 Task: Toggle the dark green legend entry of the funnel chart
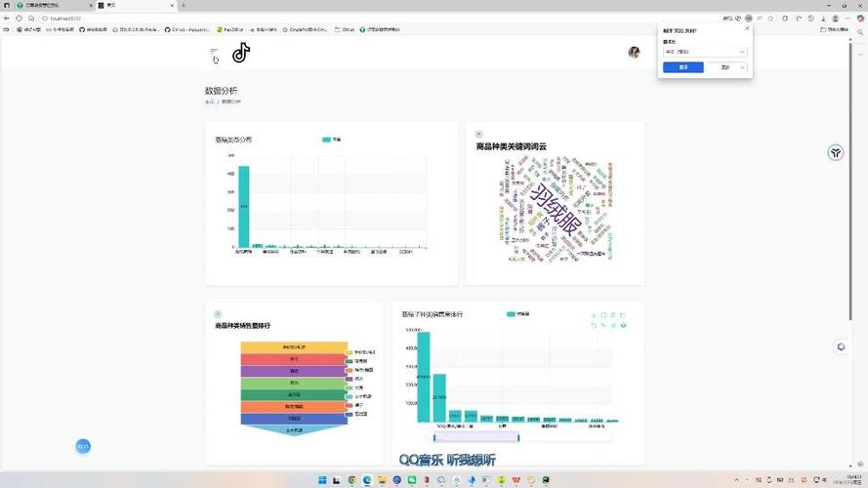click(356, 361)
